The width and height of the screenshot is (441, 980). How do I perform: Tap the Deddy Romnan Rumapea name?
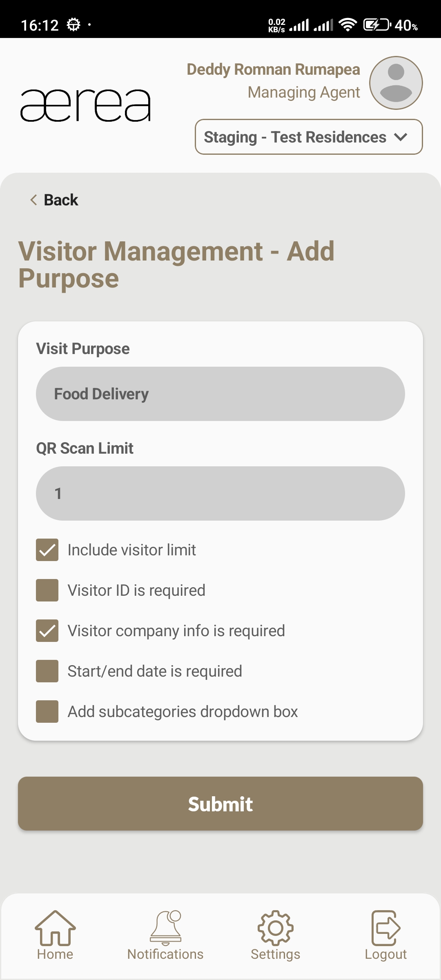(x=273, y=69)
